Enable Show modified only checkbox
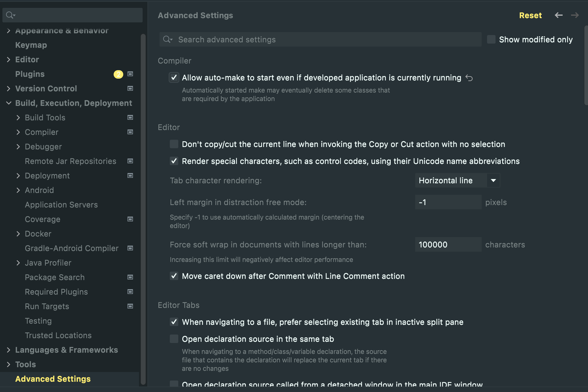This screenshot has height=392, width=588. [x=491, y=39]
